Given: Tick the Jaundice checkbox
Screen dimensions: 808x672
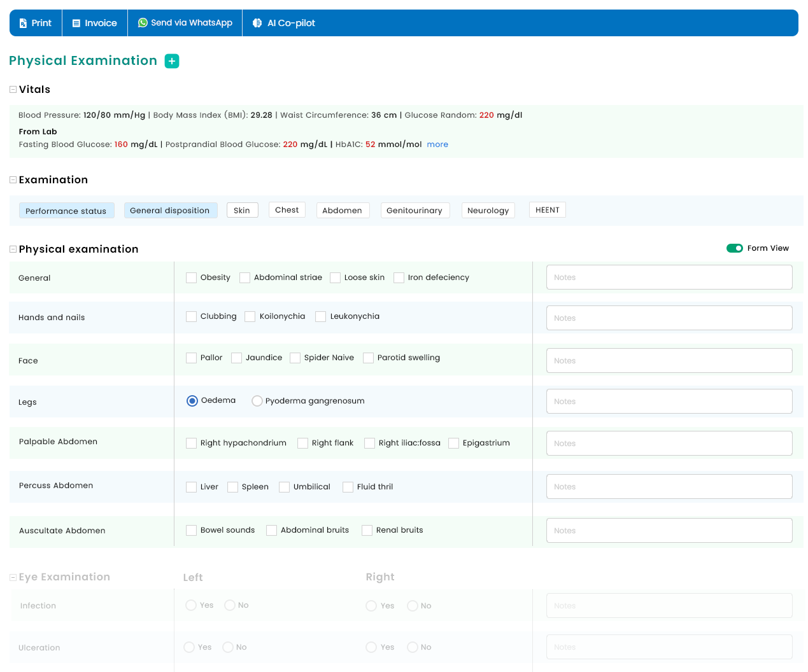Looking at the screenshot, I should click(x=236, y=358).
